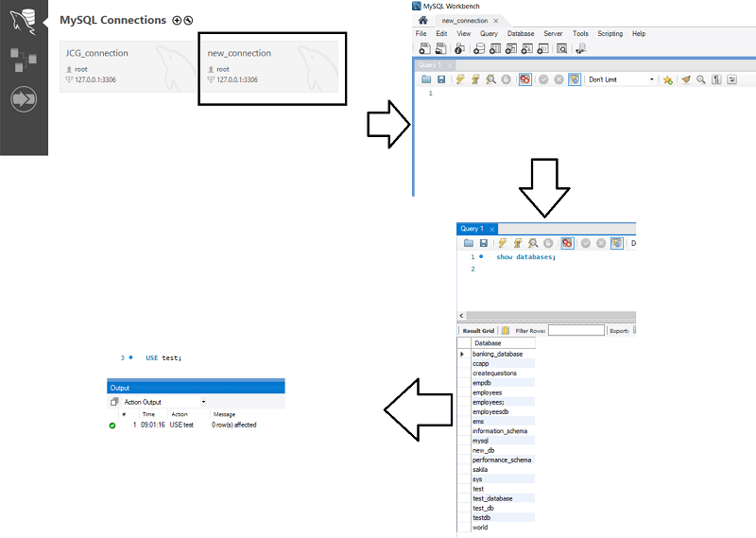The height and width of the screenshot is (538, 756).
Task: Rollback X icon in the empty editor
Action: (x=558, y=79)
